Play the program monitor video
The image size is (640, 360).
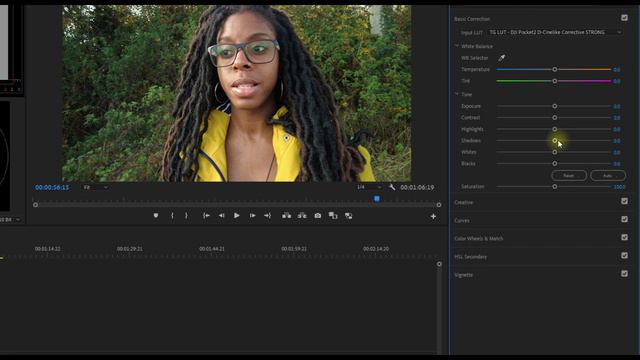click(x=237, y=216)
